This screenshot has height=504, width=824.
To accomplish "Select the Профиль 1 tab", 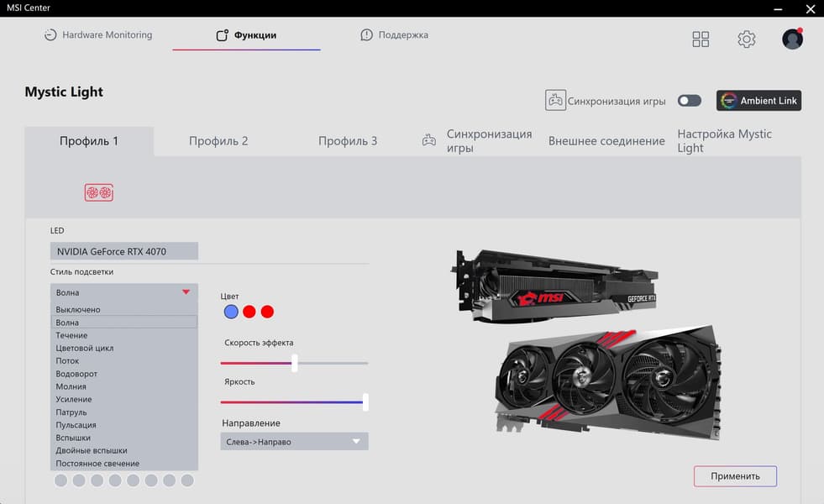I will pos(89,141).
